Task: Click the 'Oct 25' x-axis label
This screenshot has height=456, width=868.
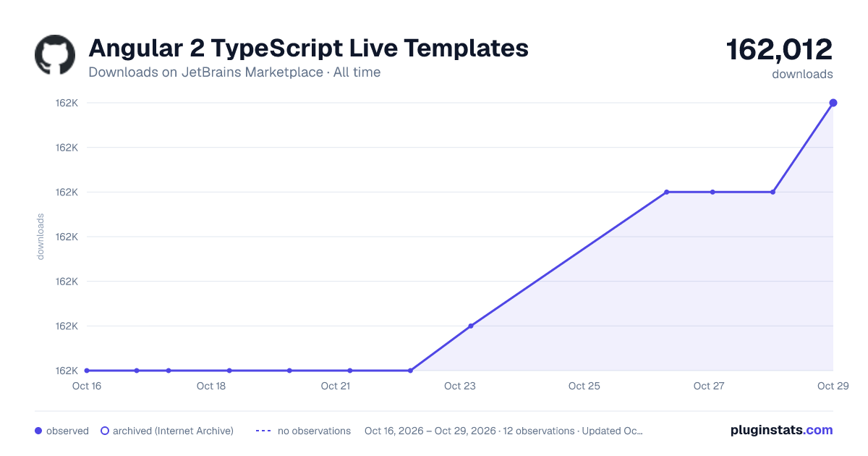Action: coord(584,386)
